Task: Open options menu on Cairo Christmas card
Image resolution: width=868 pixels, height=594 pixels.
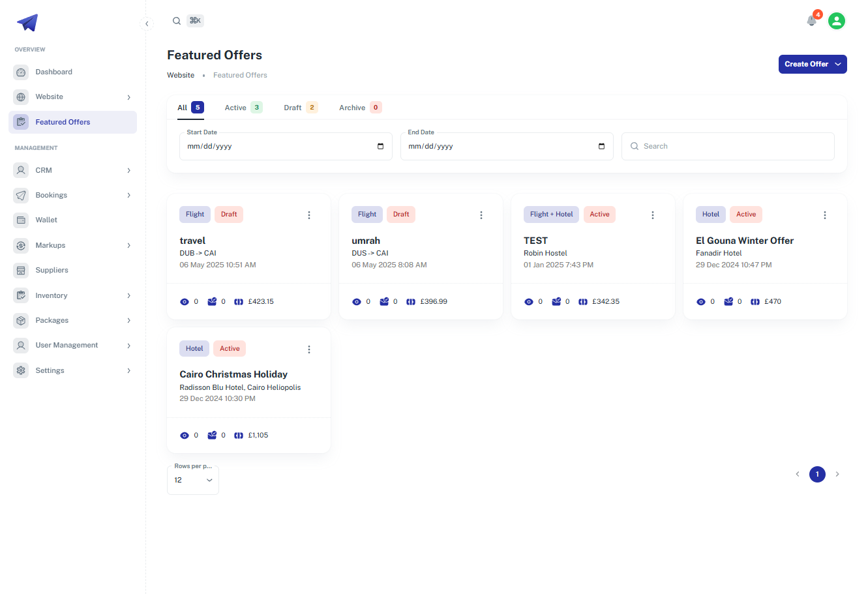Action: (x=309, y=349)
